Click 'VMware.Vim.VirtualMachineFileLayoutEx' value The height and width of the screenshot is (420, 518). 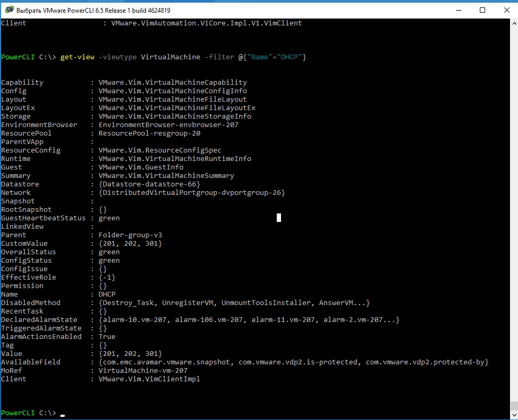(177, 108)
